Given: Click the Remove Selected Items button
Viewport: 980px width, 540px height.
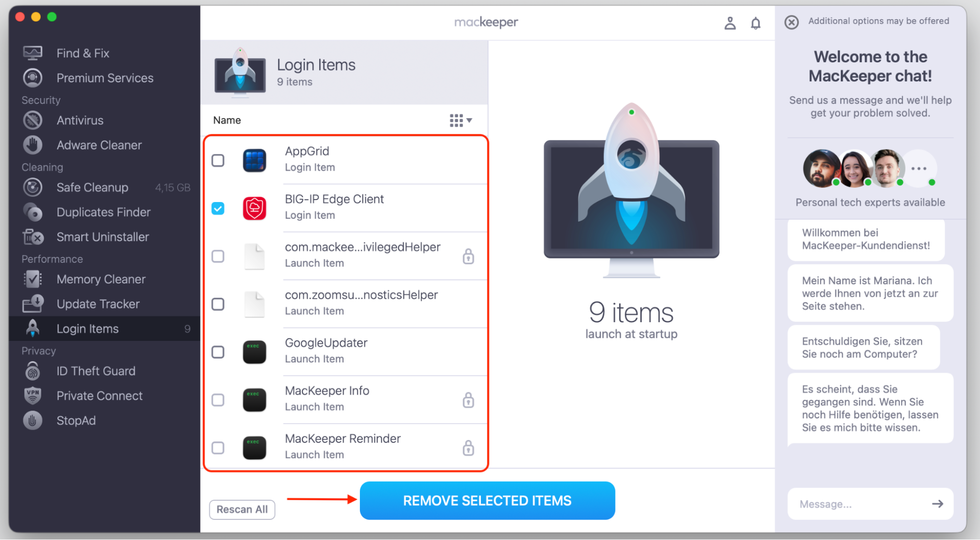Looking at the screenshot, I should (487, 500).
